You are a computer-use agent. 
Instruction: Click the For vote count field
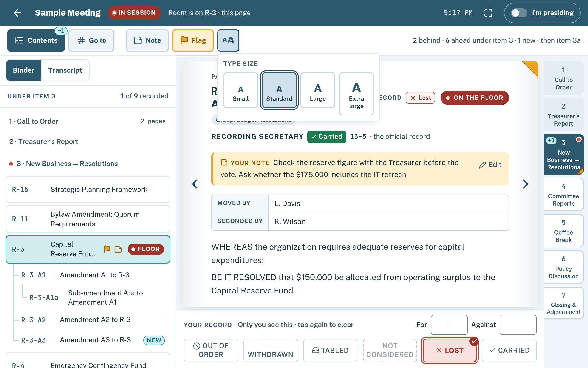pos(449,325)
